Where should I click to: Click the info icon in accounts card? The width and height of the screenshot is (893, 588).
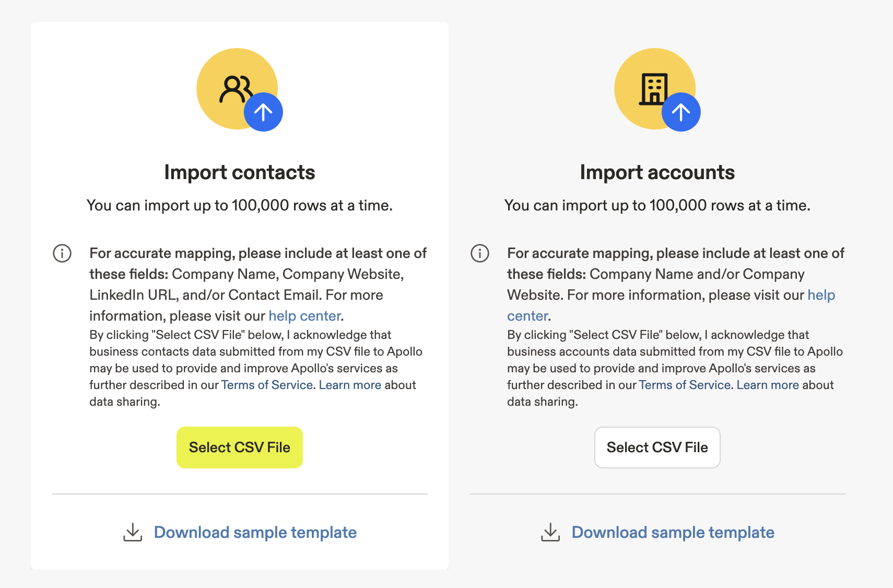tap(480, 253)
